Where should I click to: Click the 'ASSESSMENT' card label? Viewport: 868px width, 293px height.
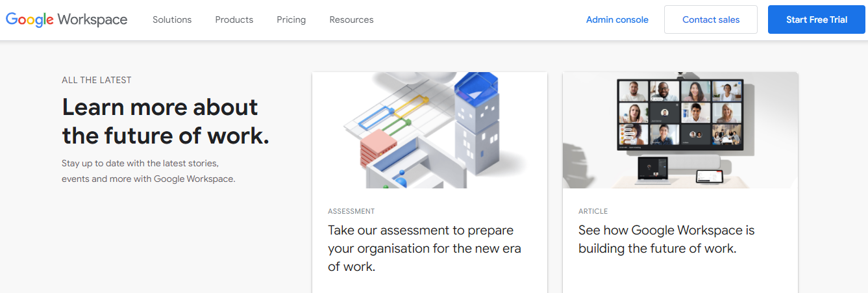[351, 211]
